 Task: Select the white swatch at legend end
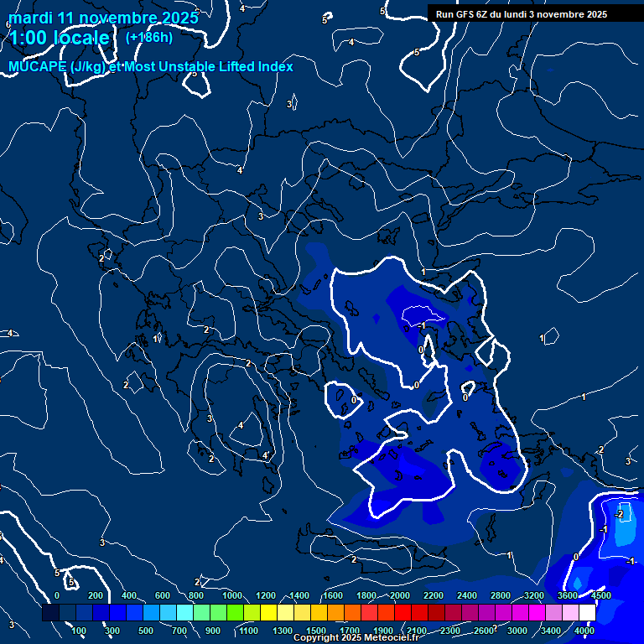tap(587, 613)
